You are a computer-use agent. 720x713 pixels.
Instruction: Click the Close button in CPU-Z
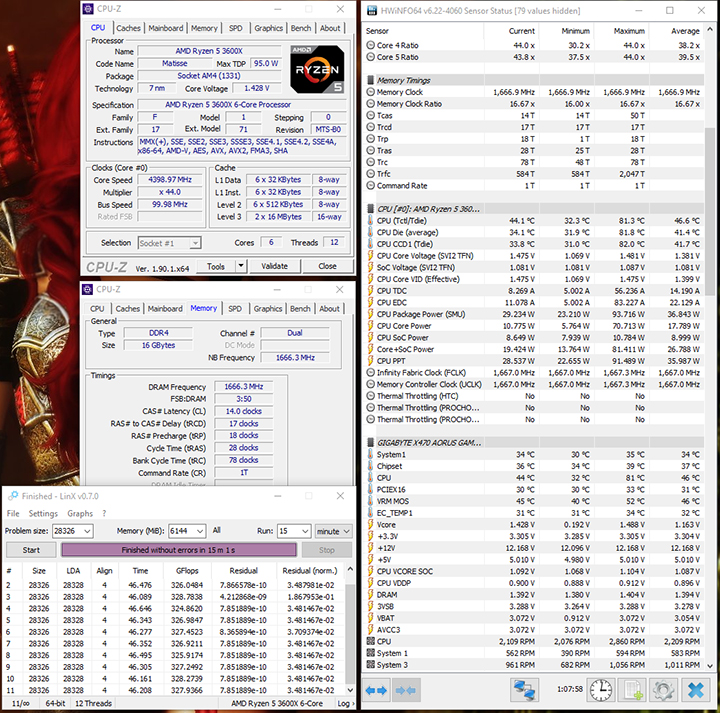pyautogui.click(x=327, y=266)
